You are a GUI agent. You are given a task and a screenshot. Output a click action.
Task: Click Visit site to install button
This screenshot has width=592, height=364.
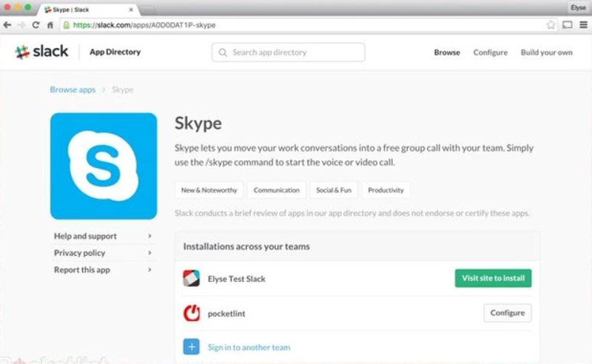pyautogui.click(x=493, y=278)
